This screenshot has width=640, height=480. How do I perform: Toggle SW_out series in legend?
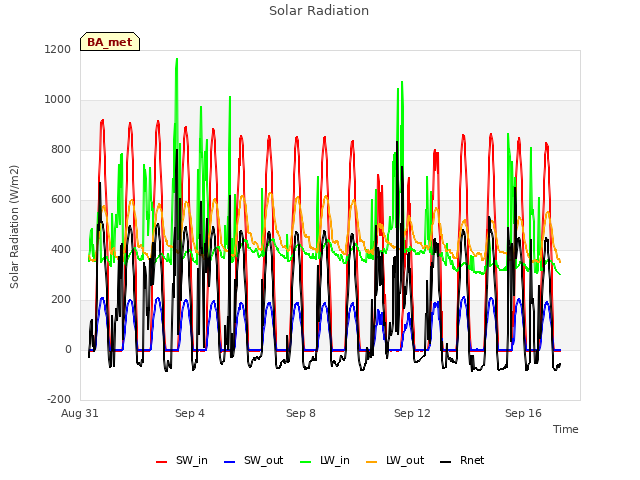point(253,461)
